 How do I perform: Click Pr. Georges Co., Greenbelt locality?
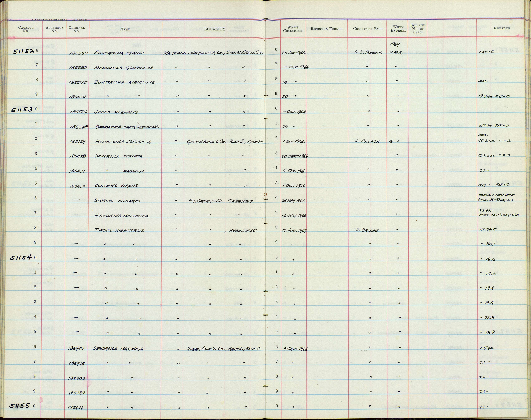click(221, 201)
